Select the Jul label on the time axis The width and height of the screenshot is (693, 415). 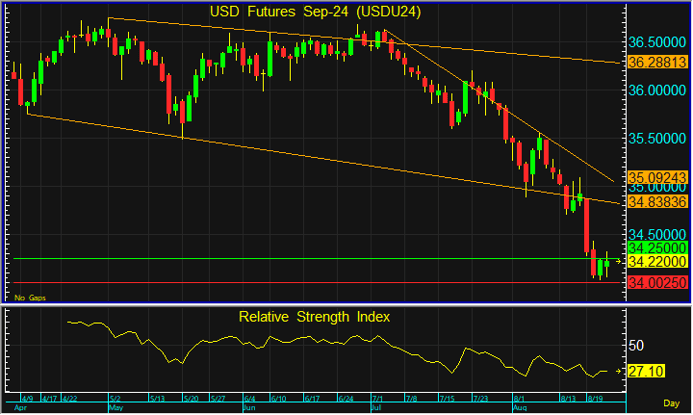point(375,409)
